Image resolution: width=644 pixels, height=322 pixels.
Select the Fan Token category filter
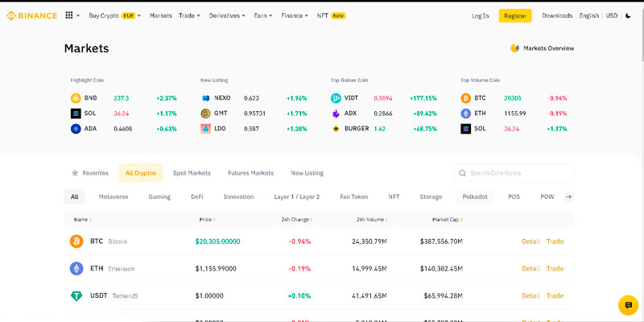(x=354, y=196)
